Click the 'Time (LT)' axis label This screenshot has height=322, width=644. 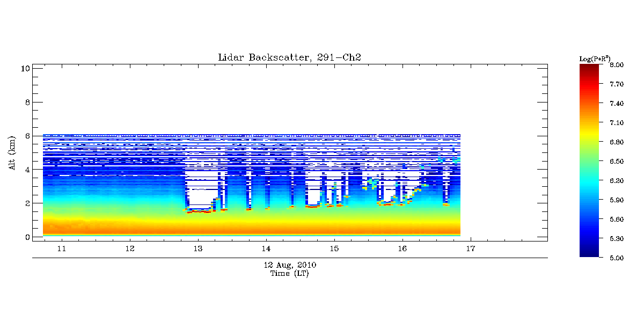pyautogui.click(x=290, y=274)
